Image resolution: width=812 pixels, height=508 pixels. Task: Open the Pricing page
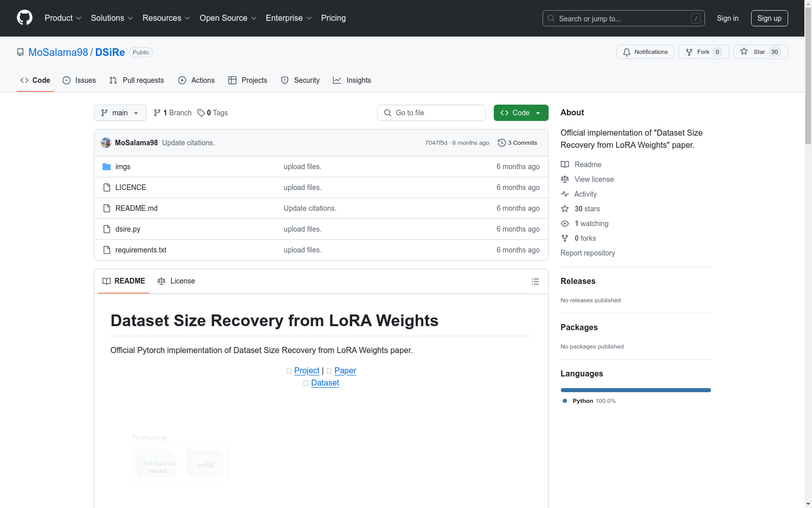[x=333, y=18]
